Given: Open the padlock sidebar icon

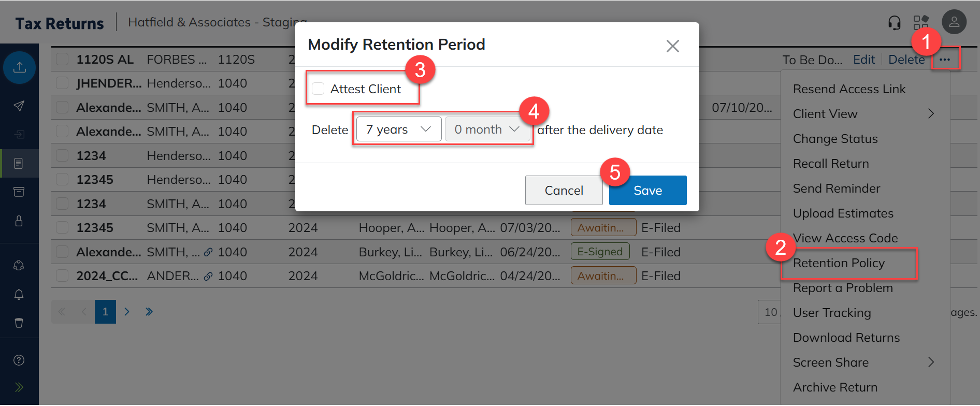Looking at the screenshot, I should click(19, 221).
